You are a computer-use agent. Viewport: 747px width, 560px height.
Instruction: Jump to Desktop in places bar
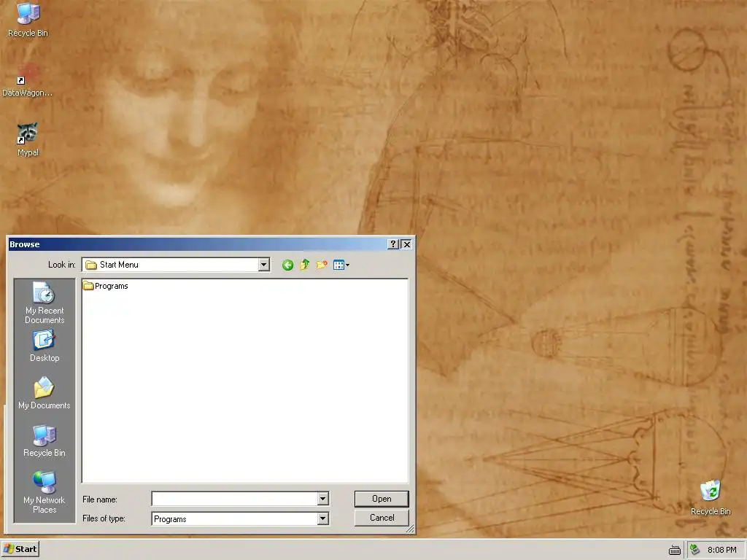point(44,346)
